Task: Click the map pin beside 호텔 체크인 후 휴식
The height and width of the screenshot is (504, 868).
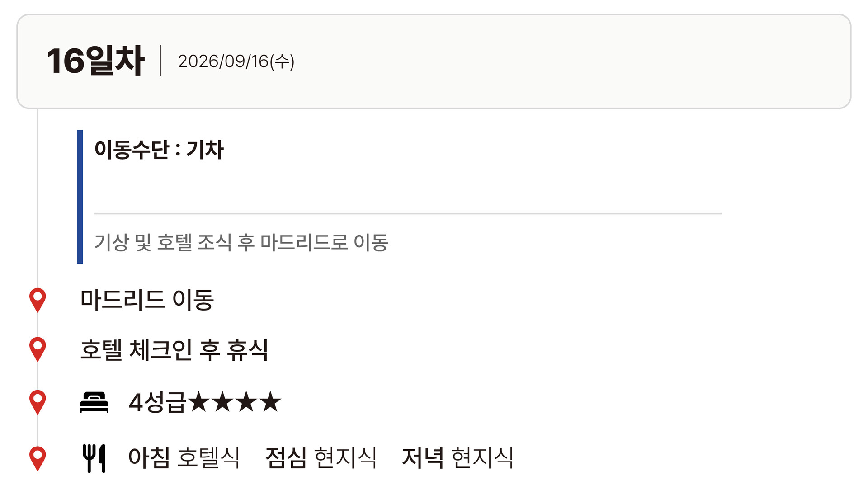Action: point(38,349)
